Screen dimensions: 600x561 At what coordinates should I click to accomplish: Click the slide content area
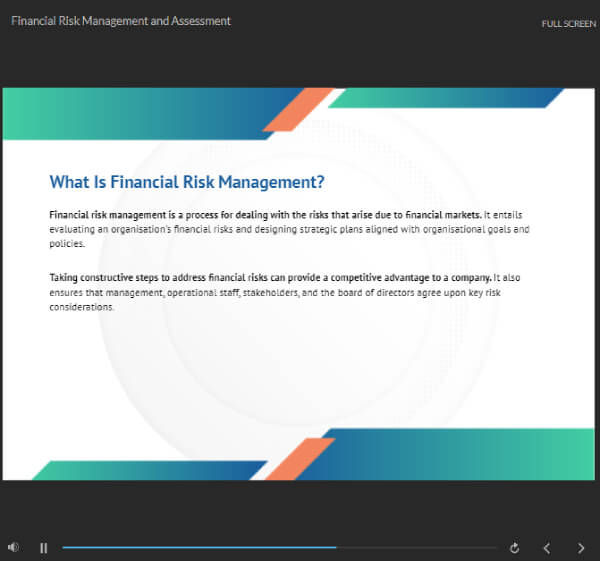pos(298,284)
